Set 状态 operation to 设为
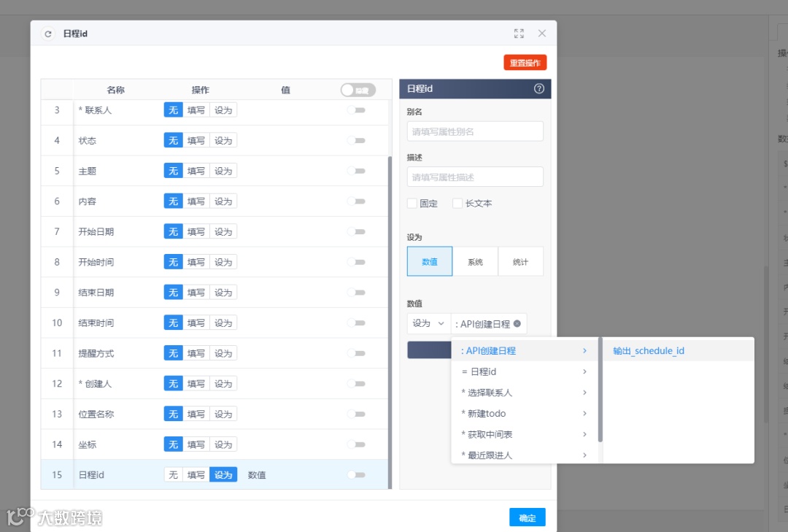Screen dimensions: 788x532 [x=223, y=140]
